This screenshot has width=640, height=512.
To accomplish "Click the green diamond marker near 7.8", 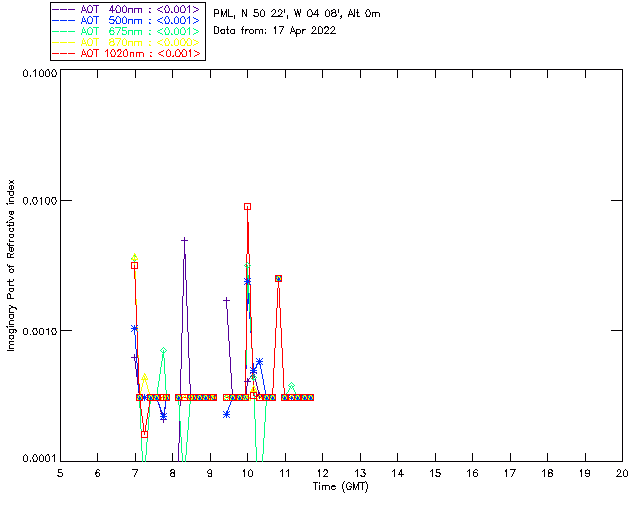I will click(163, 350).
